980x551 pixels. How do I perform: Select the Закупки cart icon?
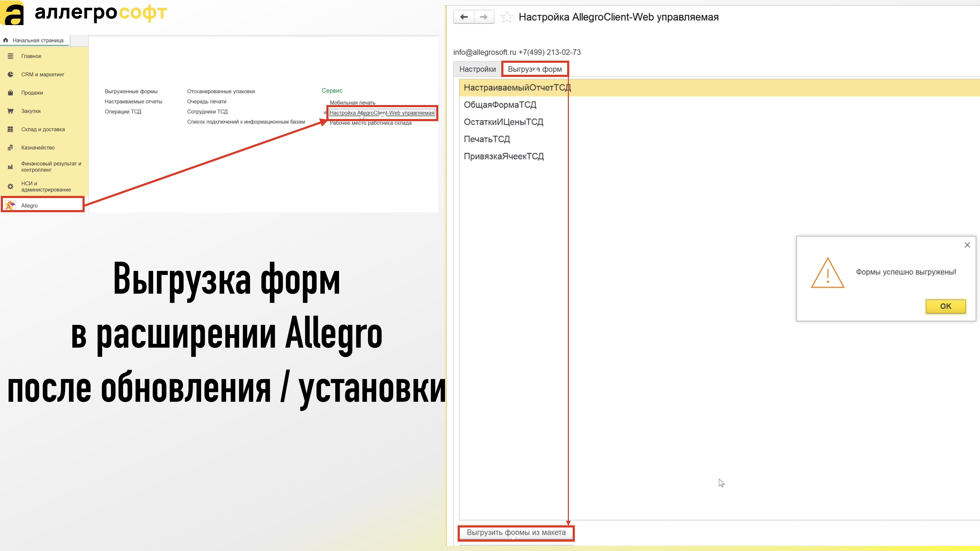(x=10, y=111)
